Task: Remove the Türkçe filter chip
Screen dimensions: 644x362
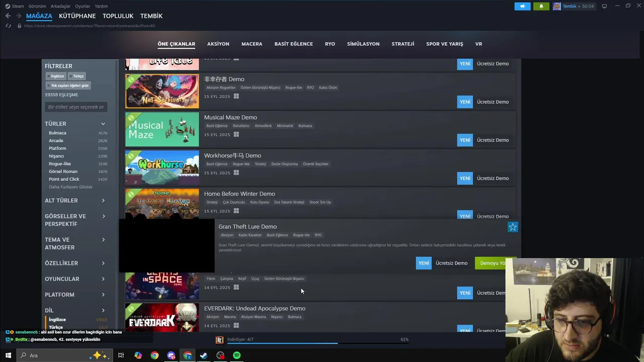Action: [77, 76]
